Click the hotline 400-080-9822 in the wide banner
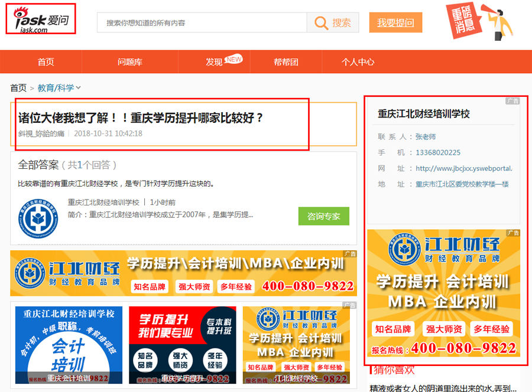 (x=308, y=286)
